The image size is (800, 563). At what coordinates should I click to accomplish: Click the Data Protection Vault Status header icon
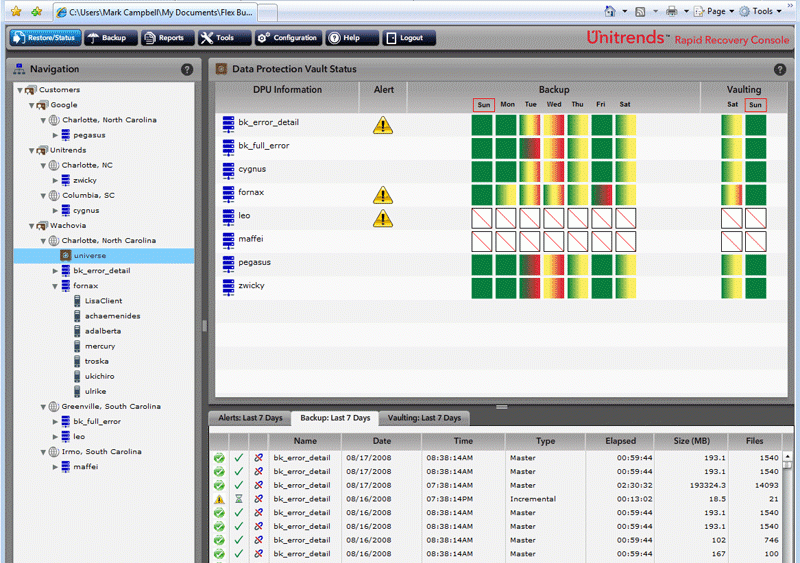(221, 69)
